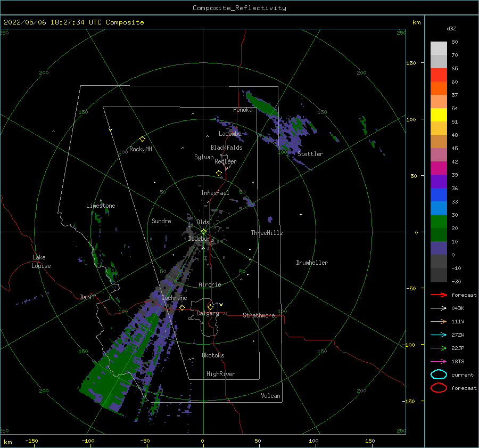Click the Ponoka town label
The height and width of the screenshot is (448, 479).
tap(243, 110)
